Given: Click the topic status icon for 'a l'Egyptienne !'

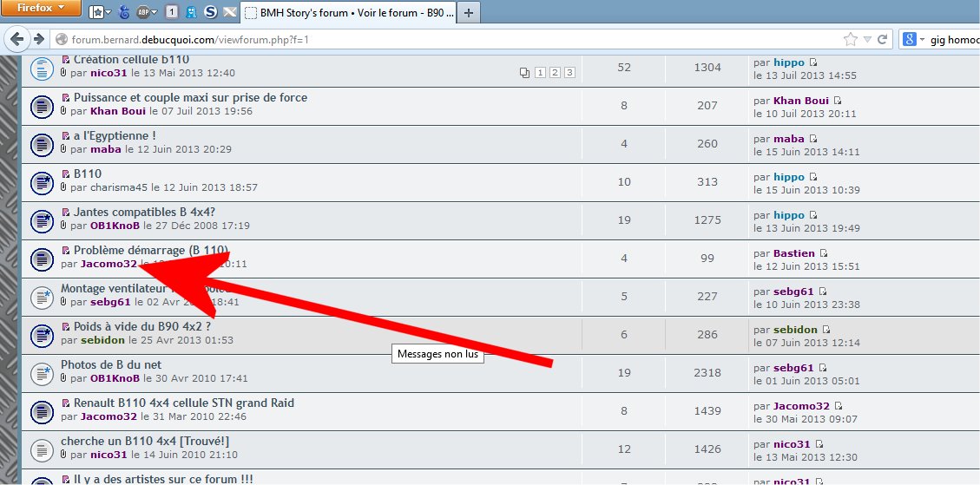Looking at the screenshot, I should pyautogui.click(x=43, y=144).
